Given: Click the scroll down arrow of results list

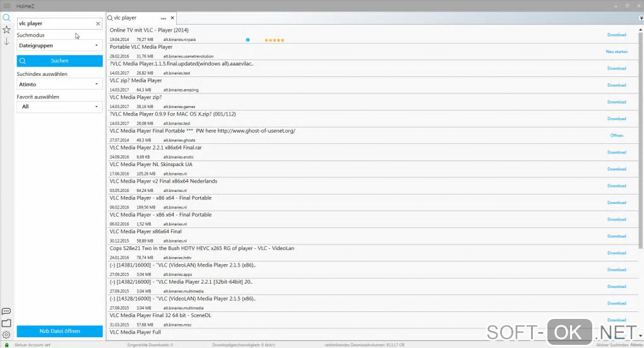Looking at the screenshot, I should point(640,335).
